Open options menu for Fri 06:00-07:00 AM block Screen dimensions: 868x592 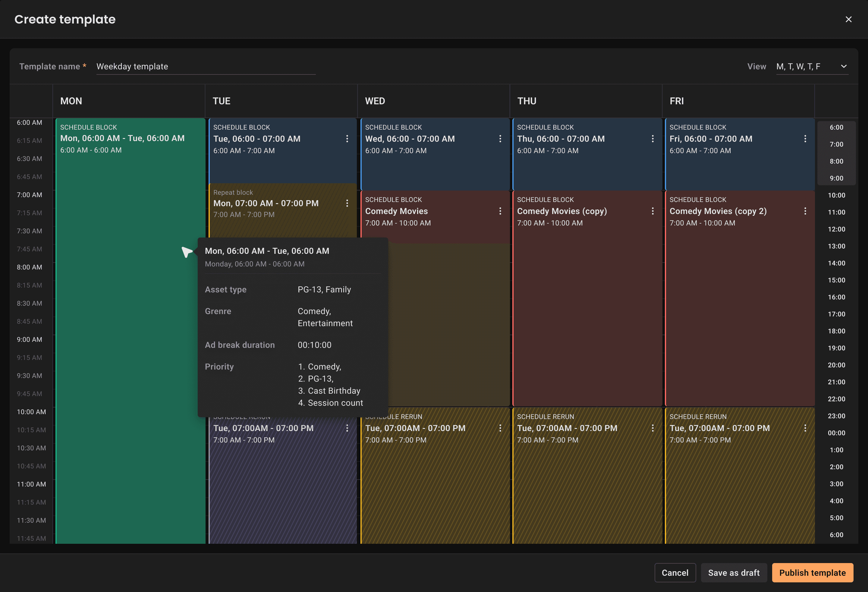pyautogui.click(x=805, y=139)
